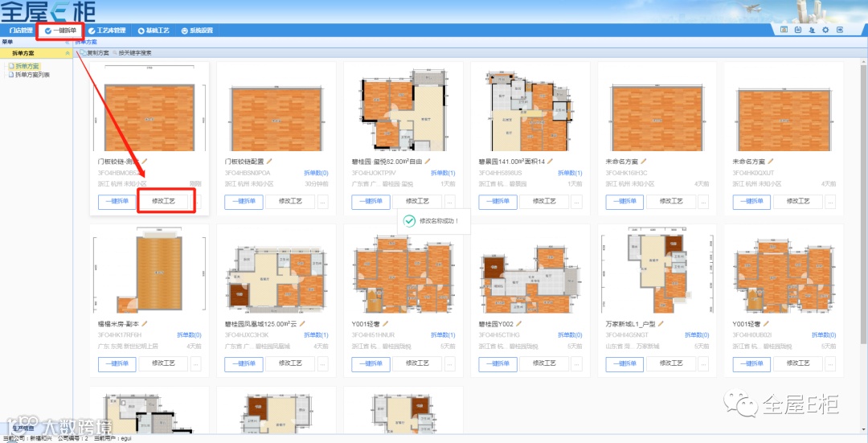868x443 pixels.
Task: Click 一键拆单 on 门板铰链-测试 card
Action: point(117,202)
